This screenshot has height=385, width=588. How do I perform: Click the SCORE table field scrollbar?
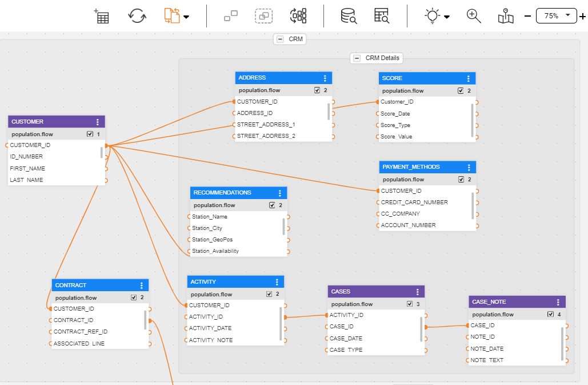(x=473, y=120)
